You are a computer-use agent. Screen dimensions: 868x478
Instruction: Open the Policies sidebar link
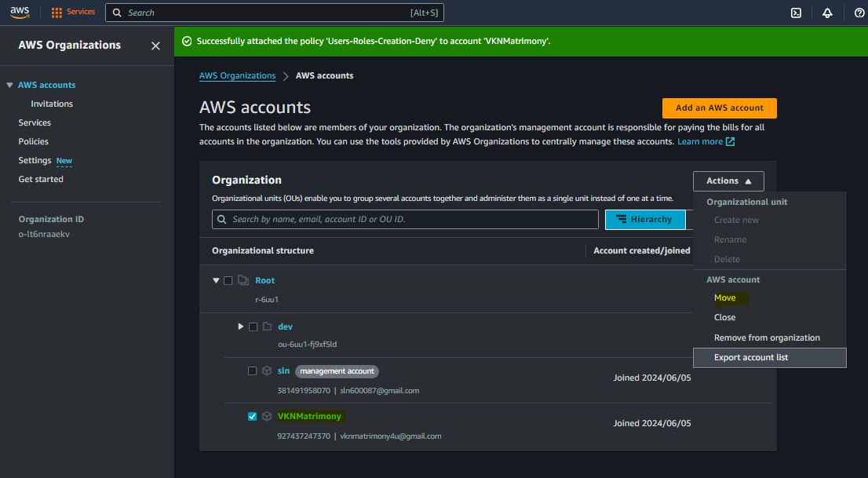[34, 141]
